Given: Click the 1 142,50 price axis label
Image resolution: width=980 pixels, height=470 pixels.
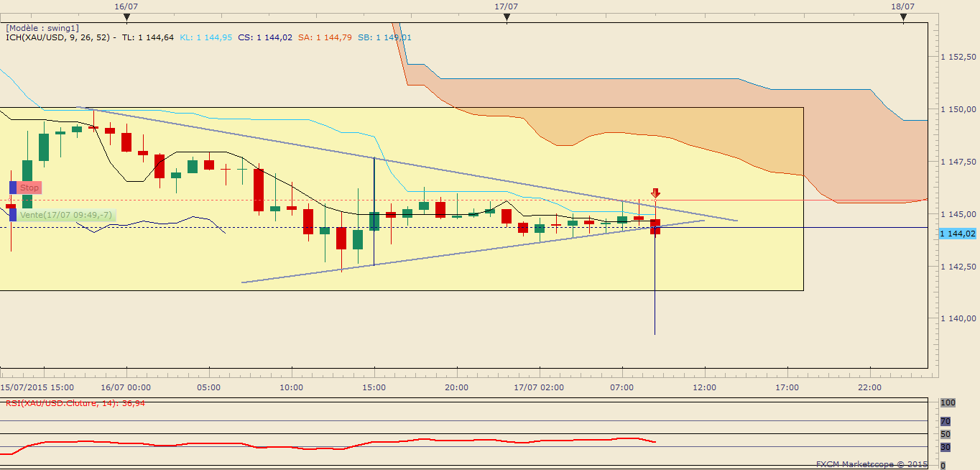Looking at the screenshot, I should point(958,267).
